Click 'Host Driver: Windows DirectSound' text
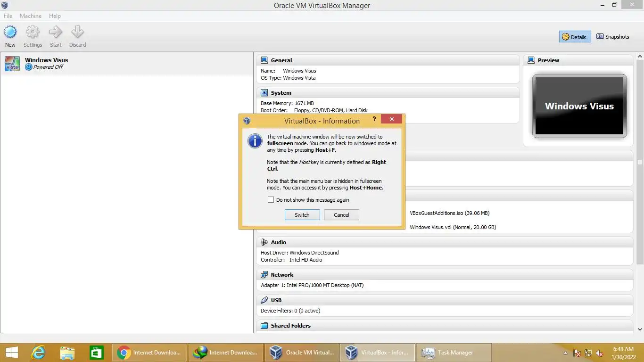Screen dimensions: 644x362 299,253
